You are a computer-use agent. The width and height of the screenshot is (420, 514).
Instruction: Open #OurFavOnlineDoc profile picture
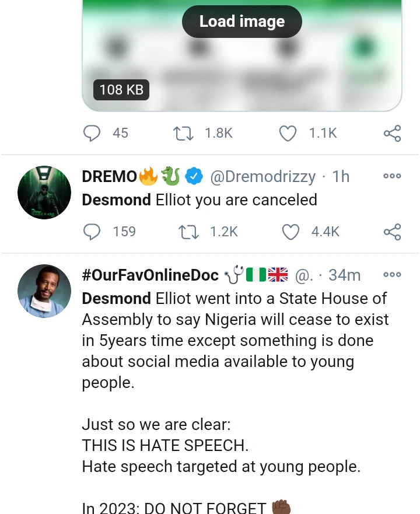click(44, 291)
